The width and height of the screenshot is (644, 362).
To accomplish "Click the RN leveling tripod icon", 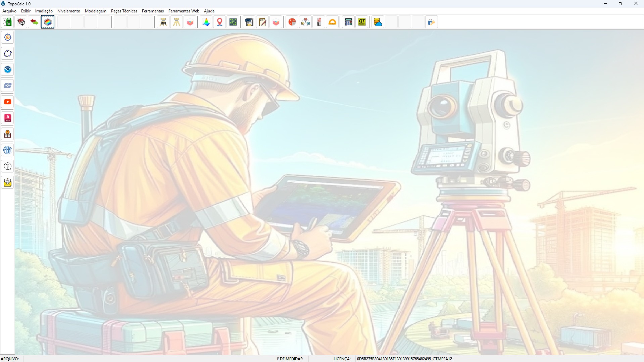I will click(x=163, y=22).
